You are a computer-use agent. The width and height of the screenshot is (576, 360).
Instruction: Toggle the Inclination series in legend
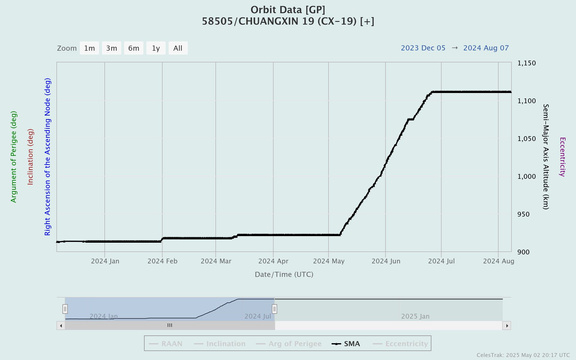click(x=220, y=344)
